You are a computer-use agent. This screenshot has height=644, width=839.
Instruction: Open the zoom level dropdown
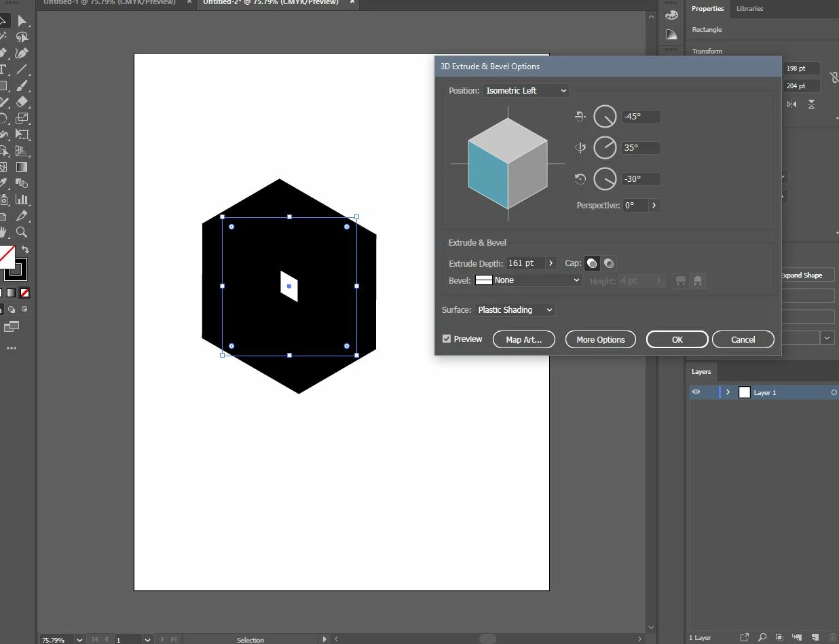tap(79, 639)
